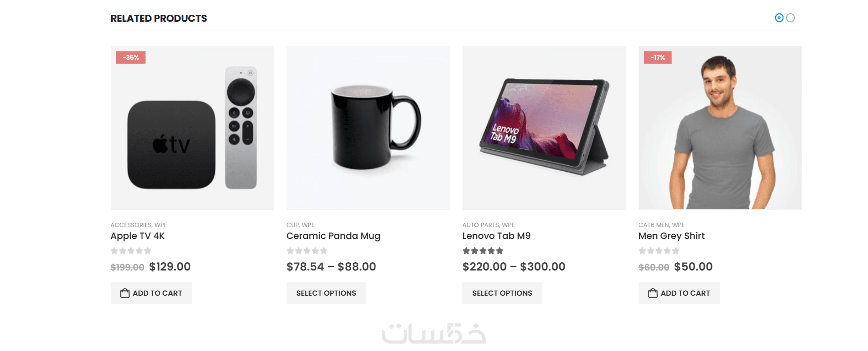Screen dimensions: 868x351
Task: View the Ceramic Panda Mug product image
Action: [368, 128]
